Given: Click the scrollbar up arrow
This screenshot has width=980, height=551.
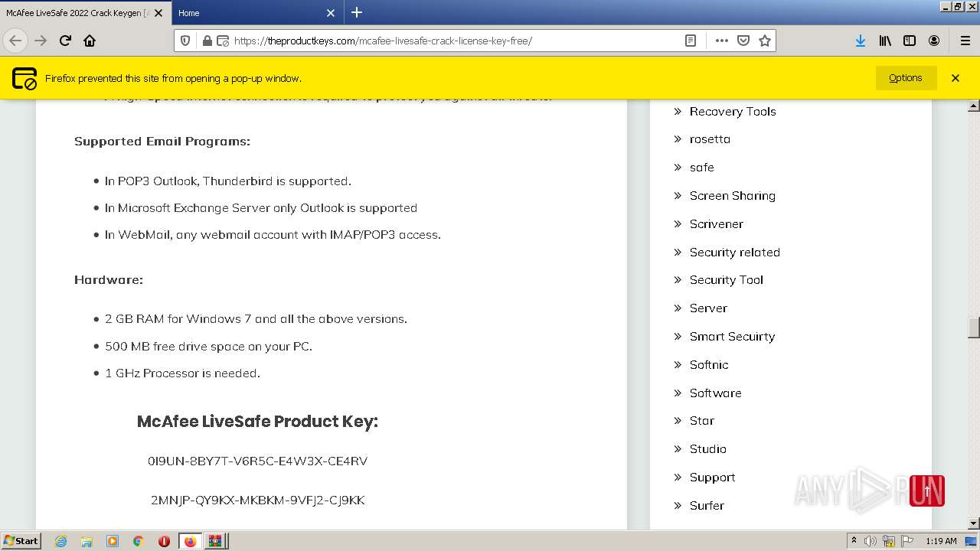Looking at the screenshot, I should click(974, 106).
